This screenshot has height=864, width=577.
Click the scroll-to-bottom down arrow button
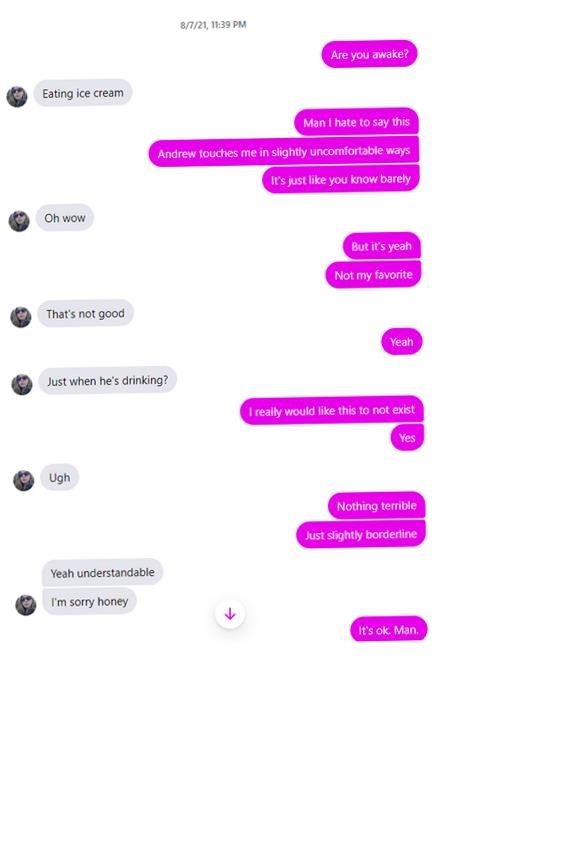click(230, 614)
